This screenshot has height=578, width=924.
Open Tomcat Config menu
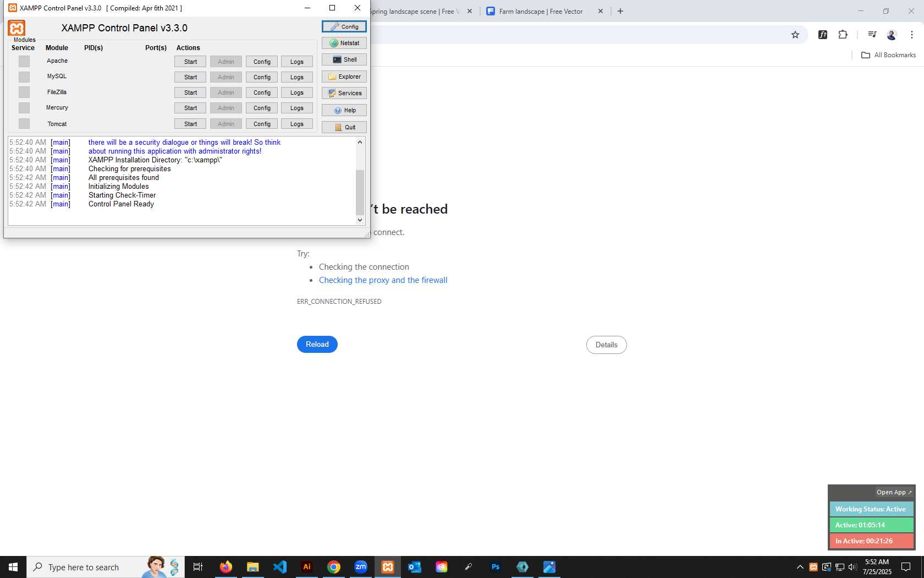[x=262, y=124]
